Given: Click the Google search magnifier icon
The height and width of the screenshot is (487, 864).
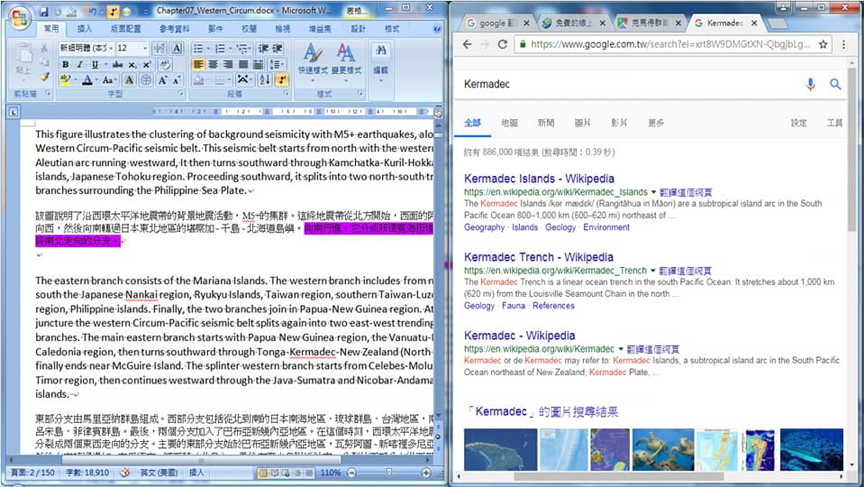Looking at the screenshot, I should click(835, 84).
